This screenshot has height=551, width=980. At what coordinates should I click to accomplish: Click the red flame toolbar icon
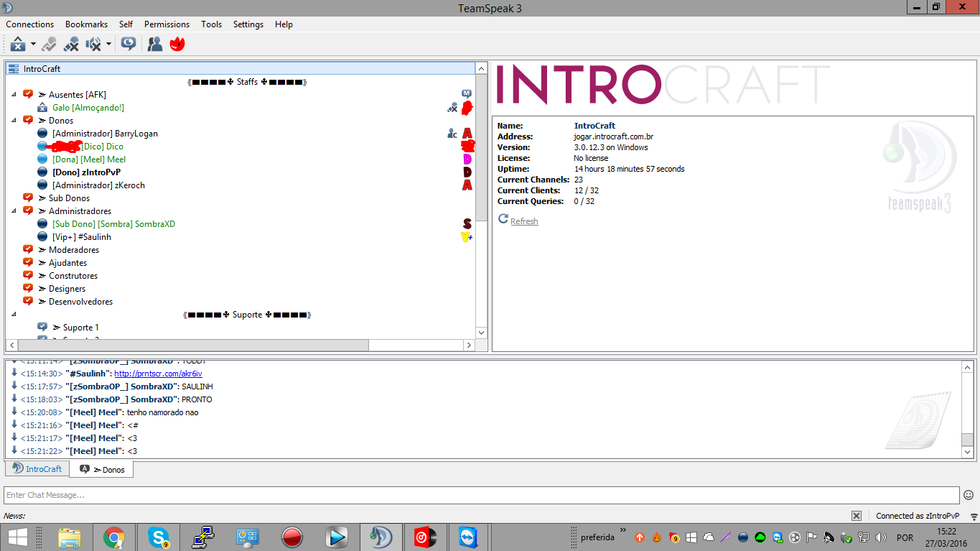(x=177, y=45)
